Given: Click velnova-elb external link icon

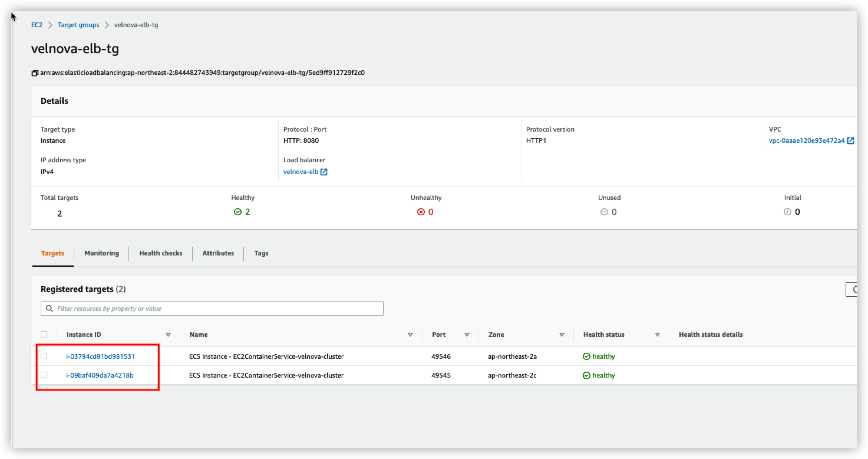Looking at the screenshot, I should 324,172.
